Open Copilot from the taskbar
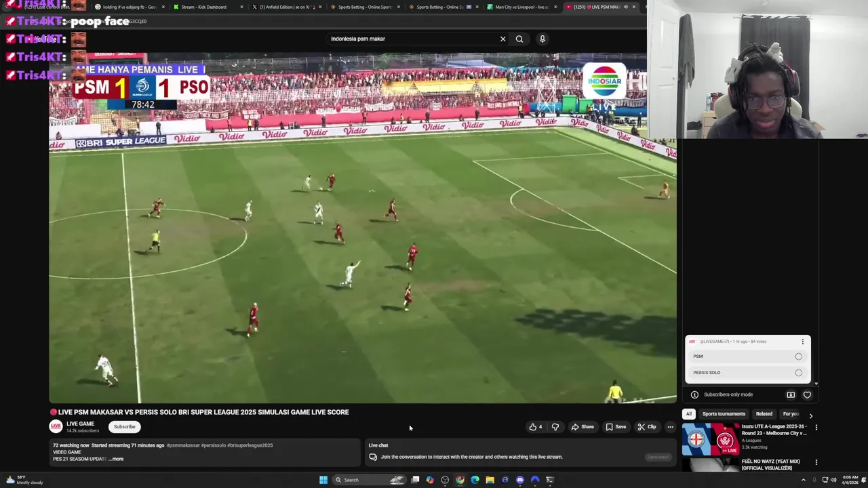The image size is (868, 488). click(430, 480)
